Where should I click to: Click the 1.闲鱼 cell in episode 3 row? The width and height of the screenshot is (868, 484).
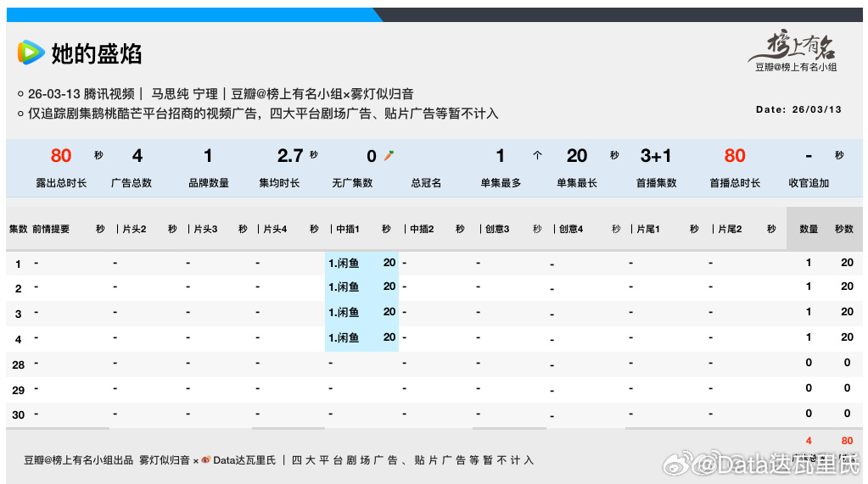click(x=344, y=312)
